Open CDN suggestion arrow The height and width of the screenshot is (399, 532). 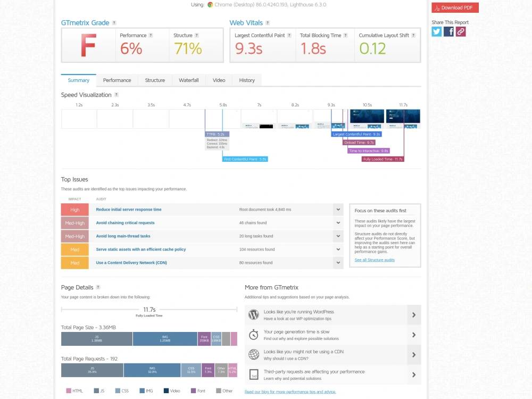[x=414, y=355]
